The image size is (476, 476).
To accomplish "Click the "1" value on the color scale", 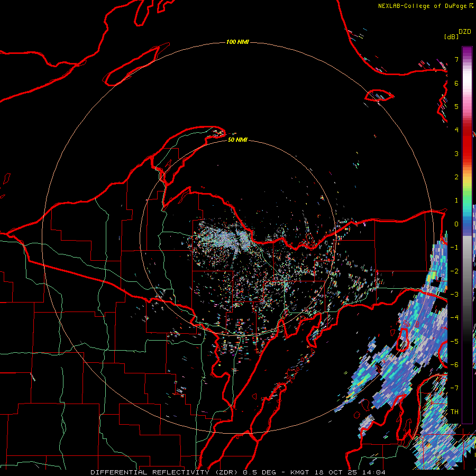I will pyautogui.click(x=456, y=200).
